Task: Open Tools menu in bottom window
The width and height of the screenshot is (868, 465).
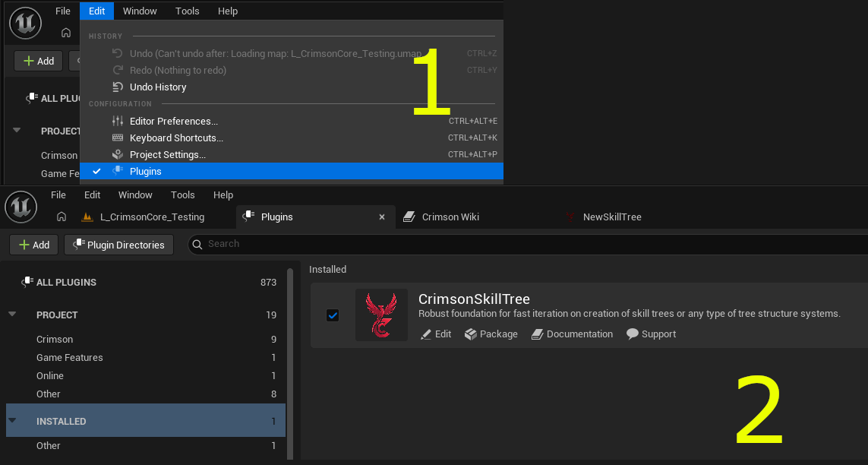Action: click(183, 195)
